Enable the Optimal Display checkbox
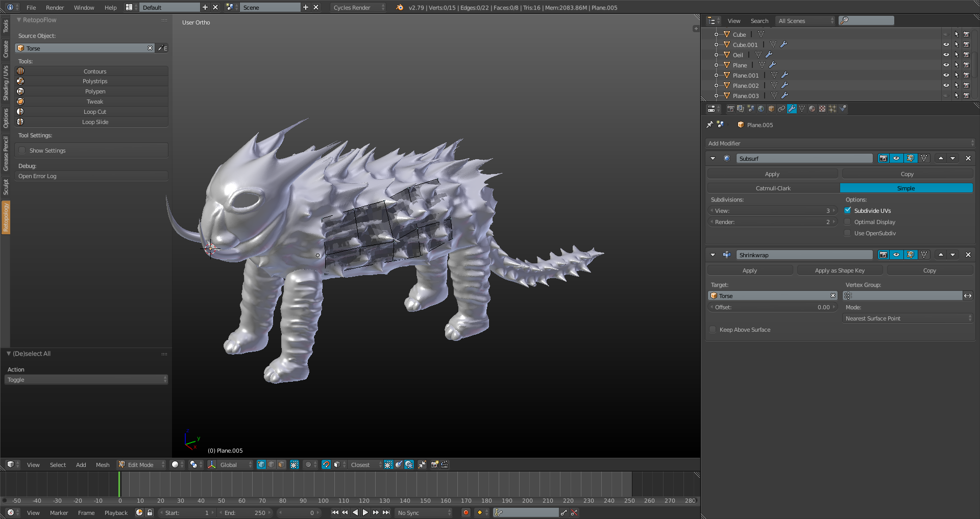Image resolution: width=980 pixels, height=519 pixels. point(848,222)
